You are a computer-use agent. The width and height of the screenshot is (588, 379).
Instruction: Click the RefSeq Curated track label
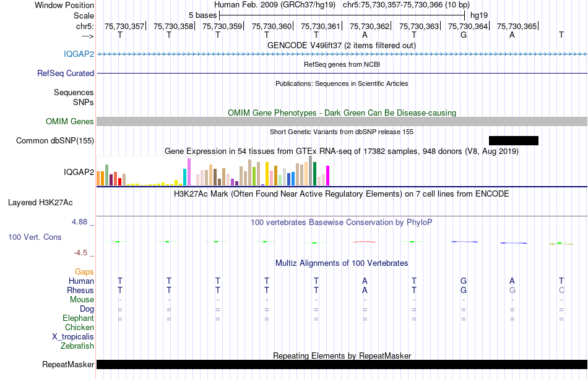[x=66, y=73]
